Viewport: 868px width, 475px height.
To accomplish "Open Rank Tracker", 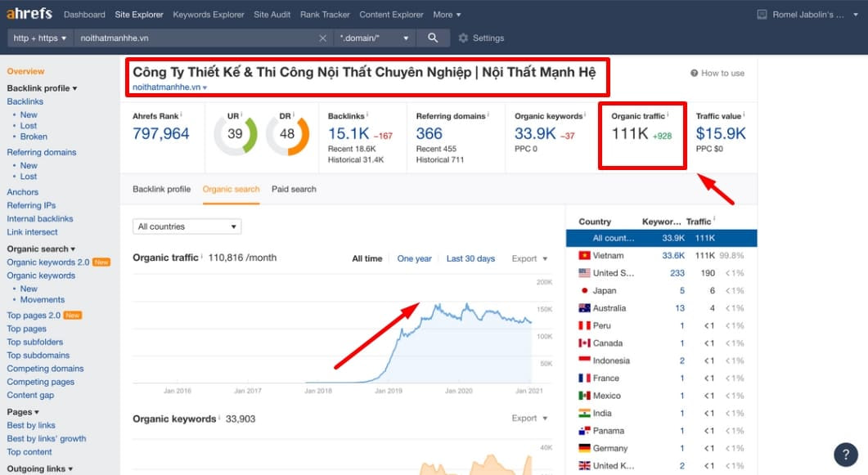I will [325, 15].
